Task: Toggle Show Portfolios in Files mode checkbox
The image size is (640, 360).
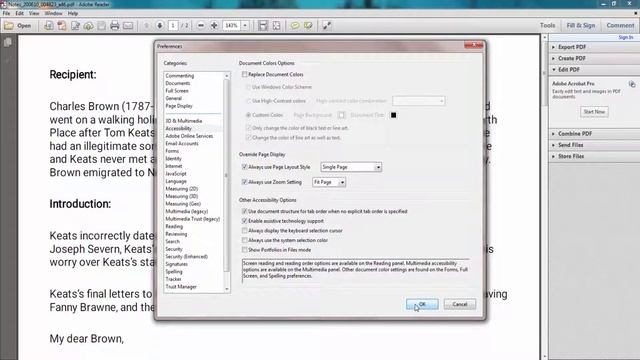Action: (x=244, y=250)
